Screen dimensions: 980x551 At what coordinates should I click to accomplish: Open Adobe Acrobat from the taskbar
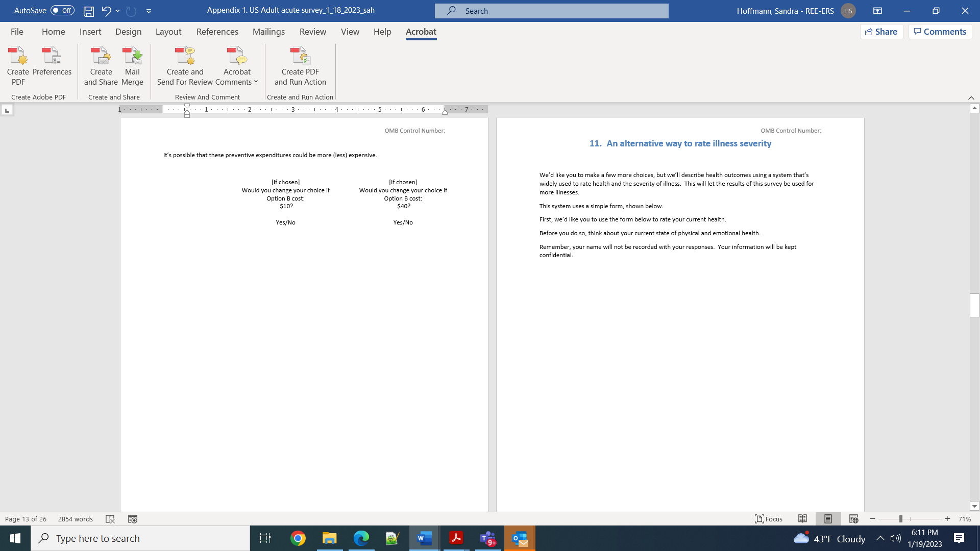456,538
